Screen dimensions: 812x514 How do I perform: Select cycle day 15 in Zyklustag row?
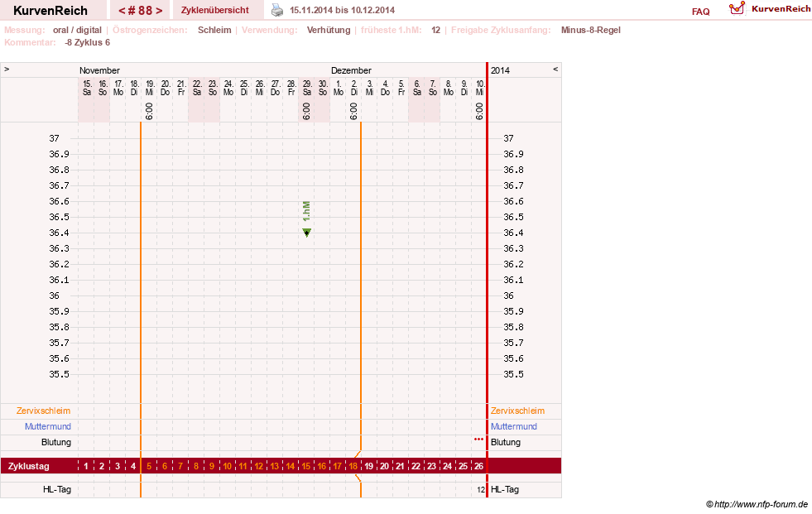[306, 466]
